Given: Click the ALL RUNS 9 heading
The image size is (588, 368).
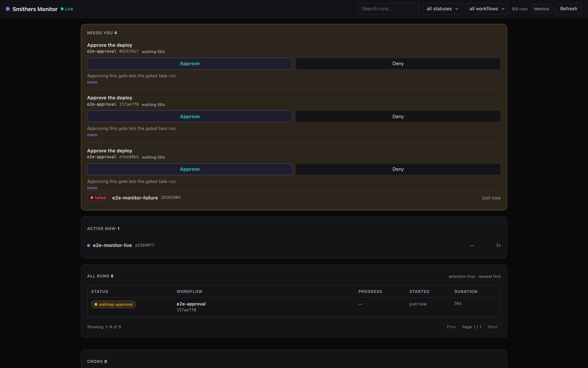Looking at the screenshot, I should coord(100,276).
